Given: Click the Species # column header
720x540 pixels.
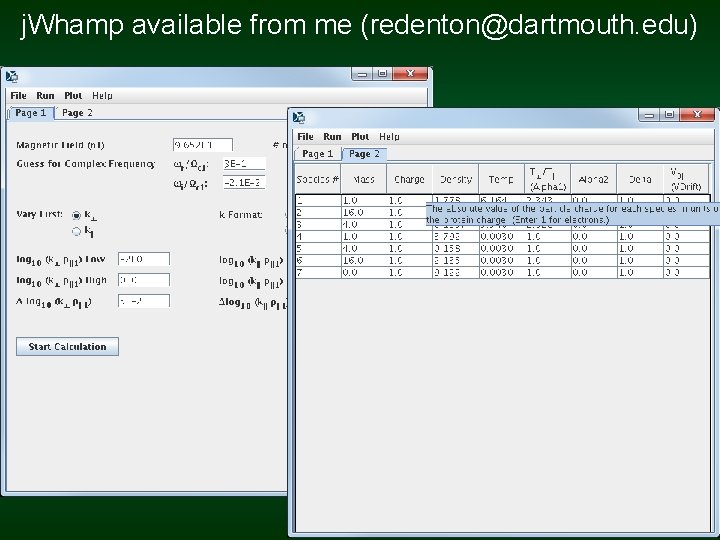Looking at the screenshot, I should [x=318, y=179].
